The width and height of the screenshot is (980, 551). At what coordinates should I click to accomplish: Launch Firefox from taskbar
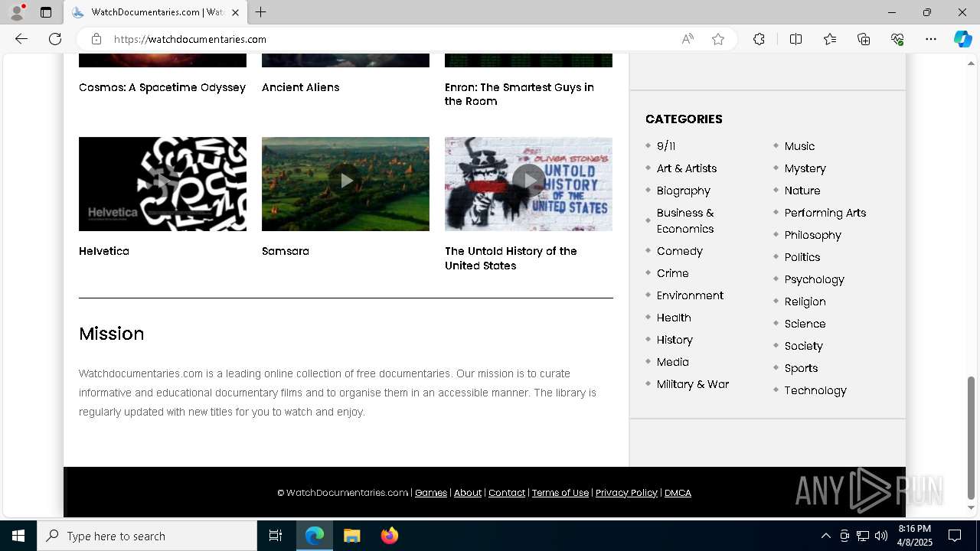(390, 536)
